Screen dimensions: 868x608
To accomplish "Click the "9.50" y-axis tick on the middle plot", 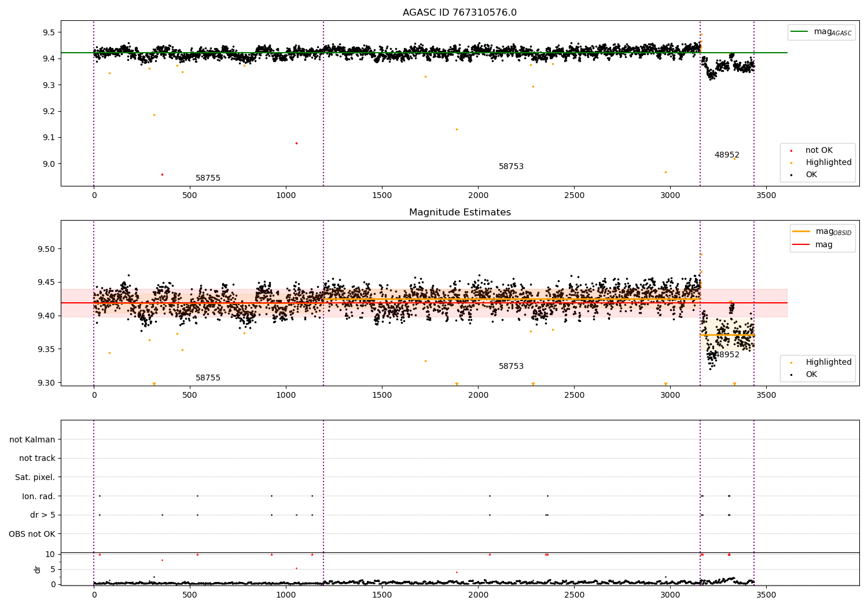I will [46, 249].
